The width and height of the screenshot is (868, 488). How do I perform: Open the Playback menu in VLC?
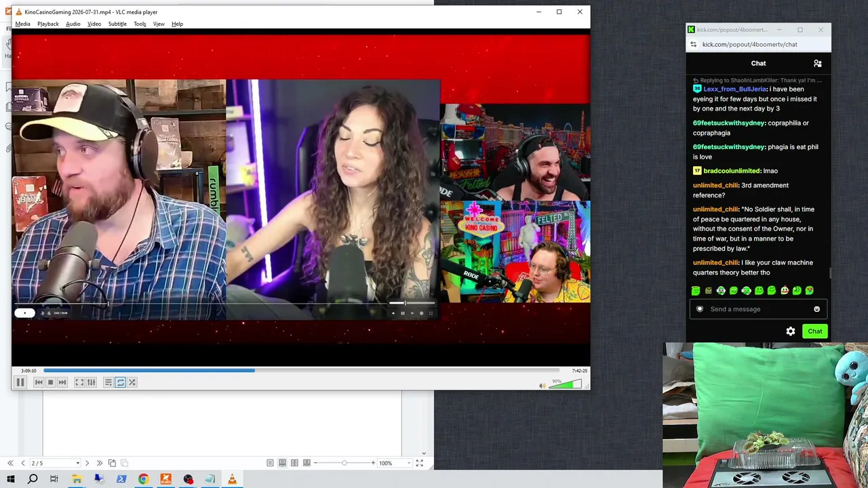[x=48, y=24]
